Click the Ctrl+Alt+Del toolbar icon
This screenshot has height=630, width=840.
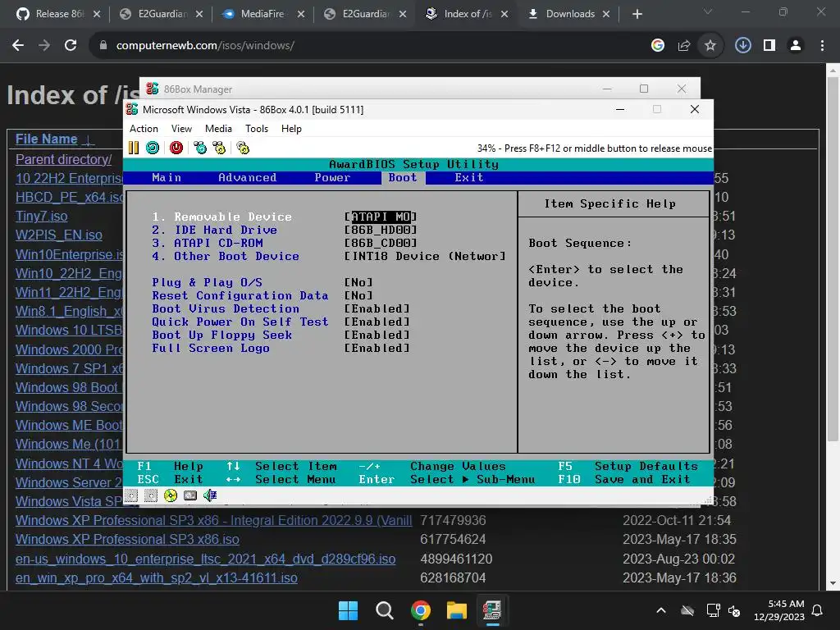click(200, 148)
